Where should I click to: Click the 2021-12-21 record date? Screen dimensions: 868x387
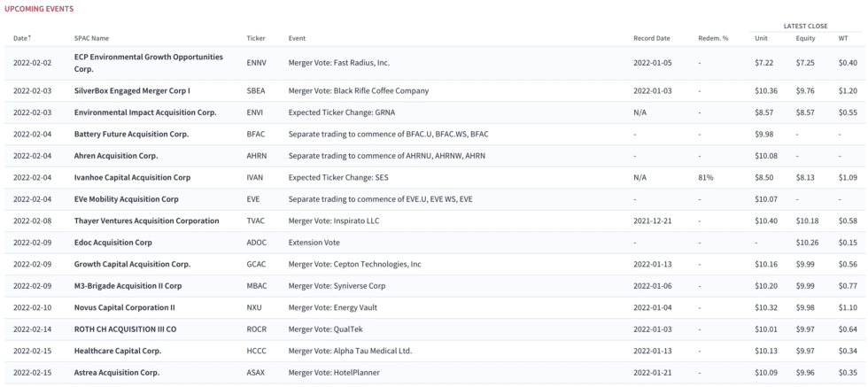pos(652,221)
